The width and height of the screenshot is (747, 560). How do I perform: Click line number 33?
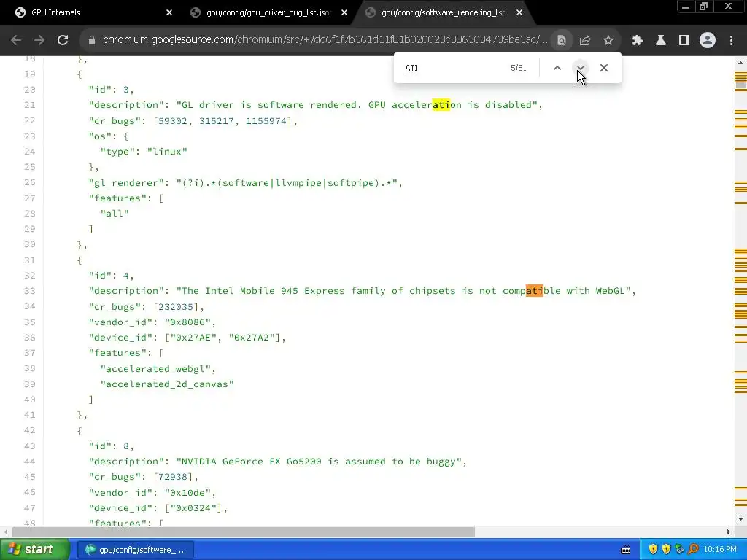(x=29, y=291)
